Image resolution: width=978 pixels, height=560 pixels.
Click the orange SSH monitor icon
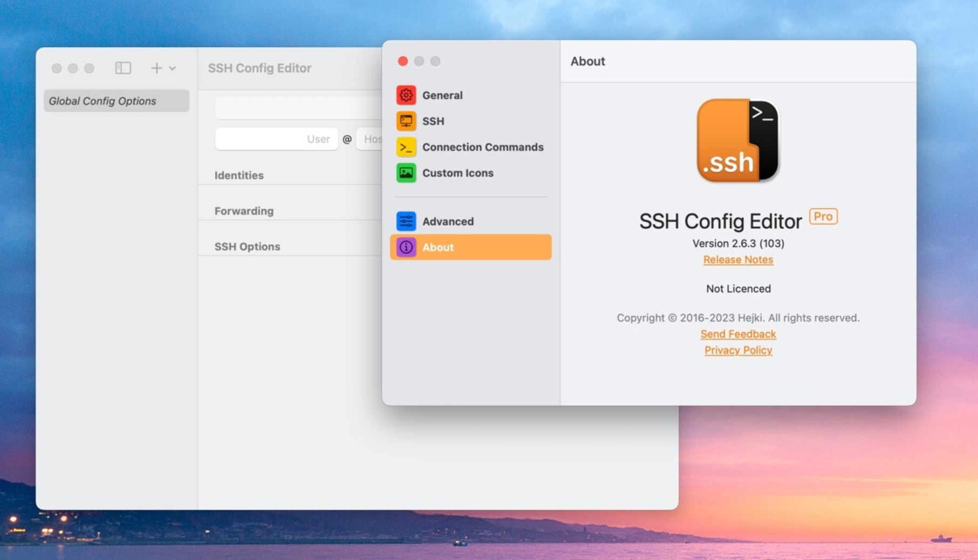click(x=406, y=121)
